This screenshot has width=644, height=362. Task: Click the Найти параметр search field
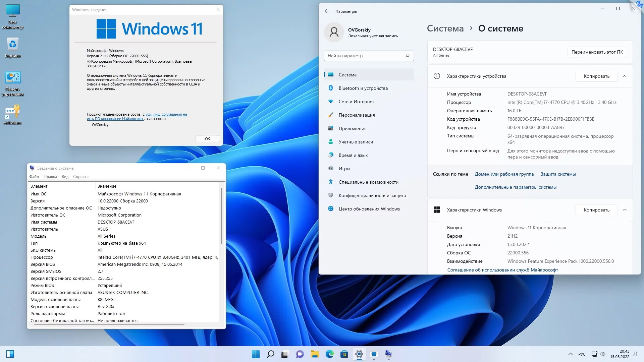(366, 56)
